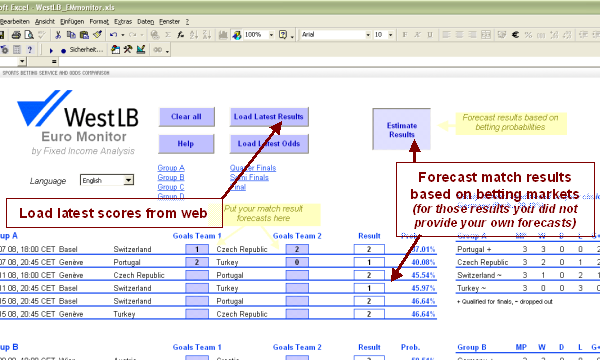The width and height of the screenshot is (600, 360).
Task: Select the Format Painter brush icon
Action: click(x=97, y=35)
